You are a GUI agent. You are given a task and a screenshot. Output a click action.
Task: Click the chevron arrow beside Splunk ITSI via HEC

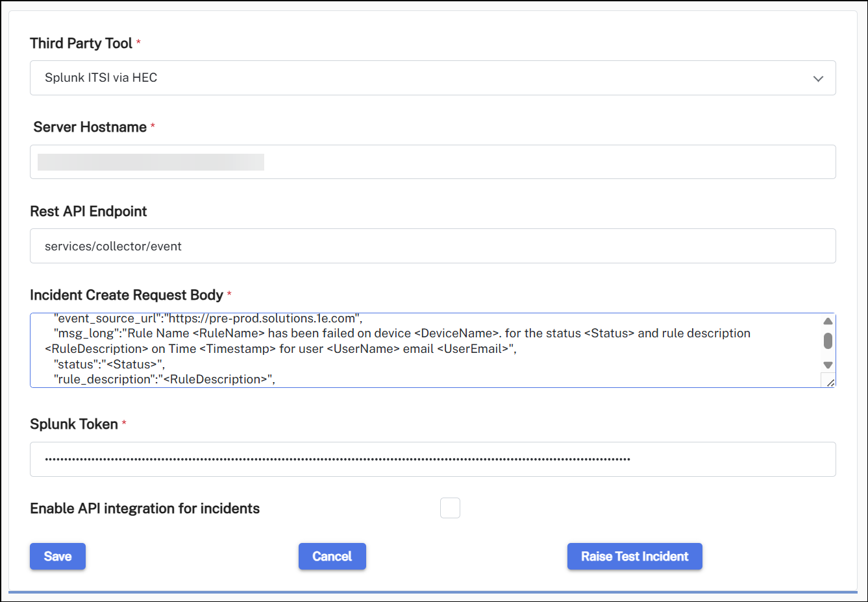click(x=818, y=78)
